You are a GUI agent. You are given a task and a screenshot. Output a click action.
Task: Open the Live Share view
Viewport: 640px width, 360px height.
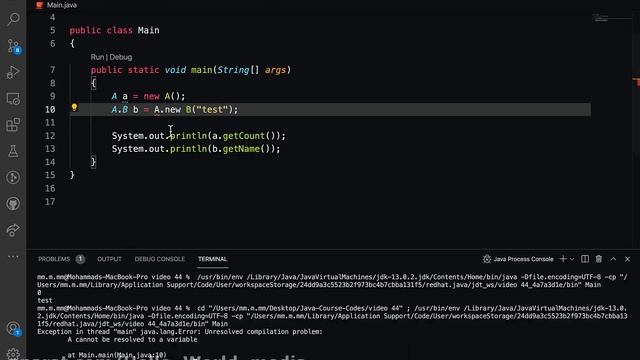tap(13, 230)
